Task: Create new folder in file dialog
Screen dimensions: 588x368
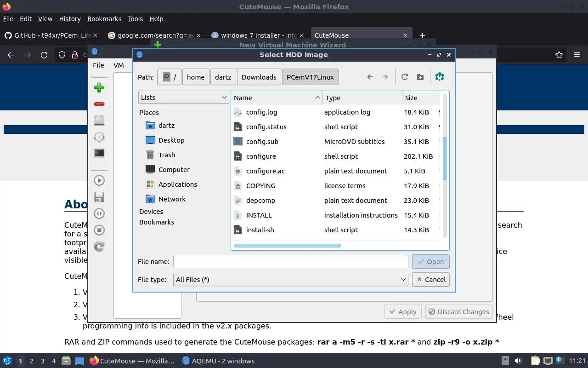Action: coord(420,77)
